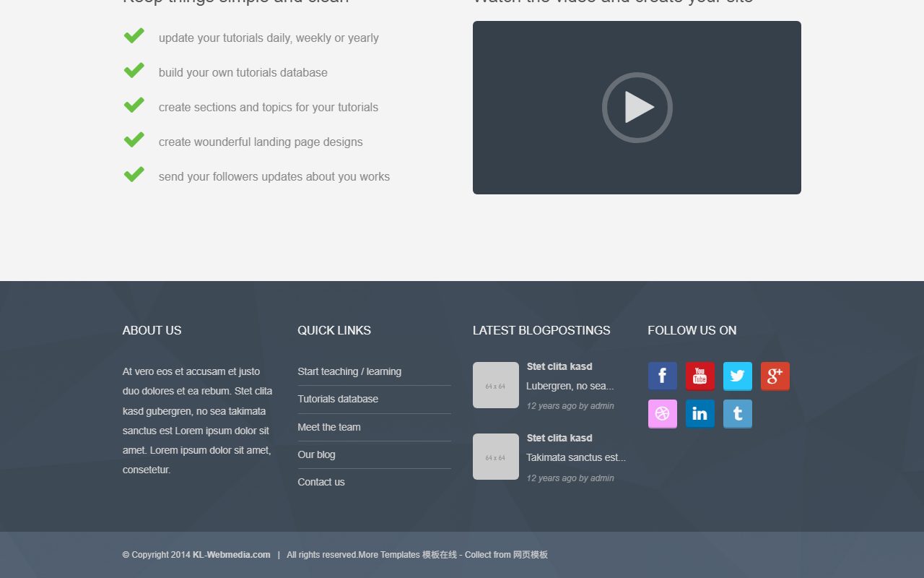Visit KL-Webmedia.com copyright link
The image size is (924, 578).
pos(232,555)
